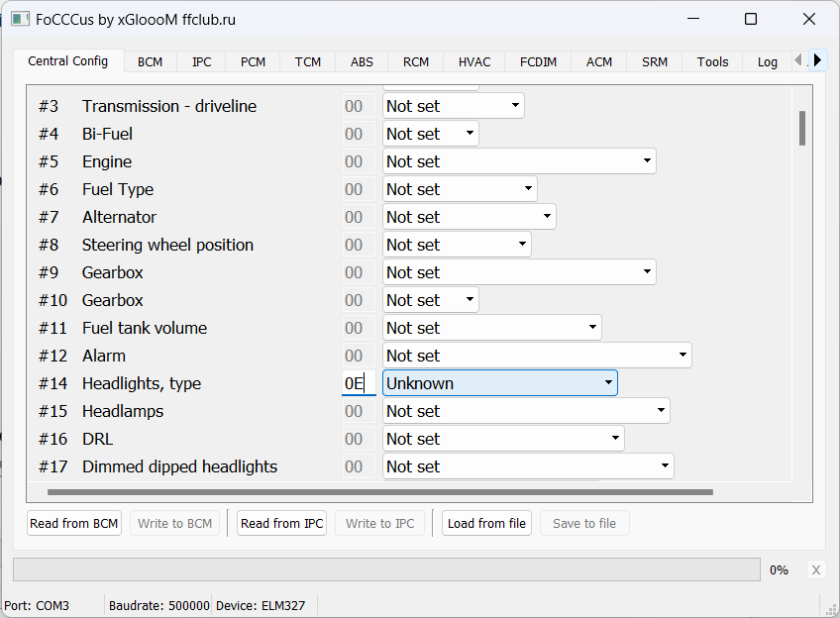Click the Headlights type hex field 0E
This screenshot has height=618, width=840.
[x=359, y=383]
